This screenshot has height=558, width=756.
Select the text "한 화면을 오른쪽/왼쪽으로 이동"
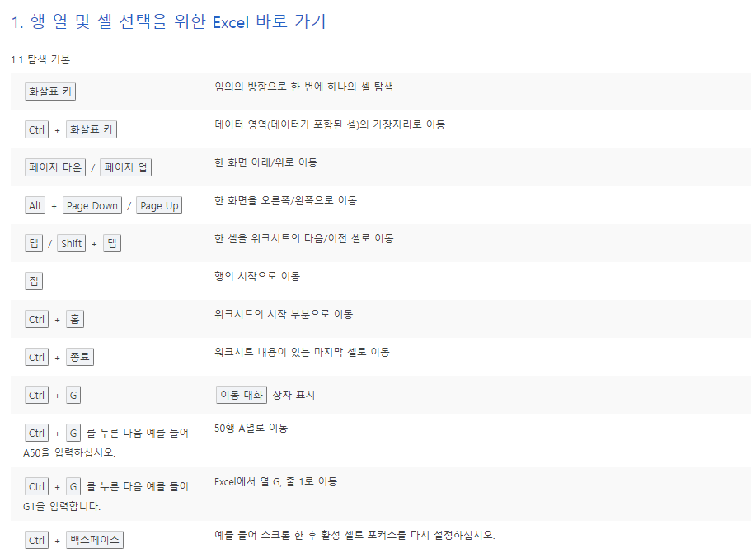click(285, 200)
